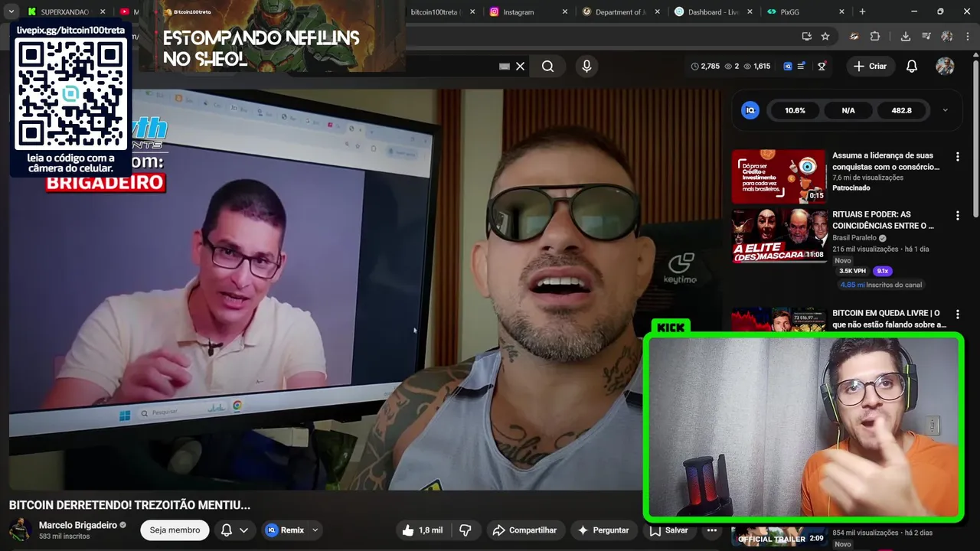Image resolution: width=980 pixels, height=551 pixels.
Task: Click the Salvar save button
Action: tap(669, 530)
